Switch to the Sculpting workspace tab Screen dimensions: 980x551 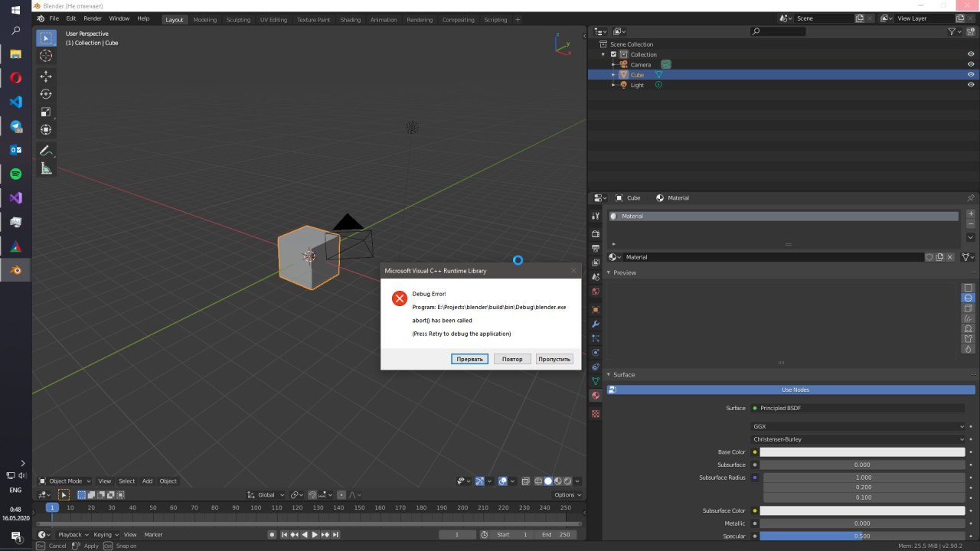238,19
